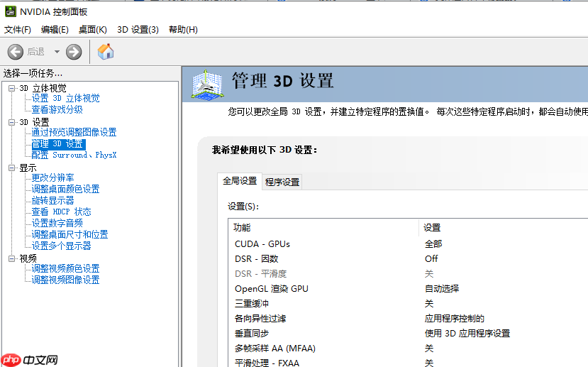Open 设置 3D 立体视觉 link
This screenshot has height=367, width=588.
tap(66, 99)
